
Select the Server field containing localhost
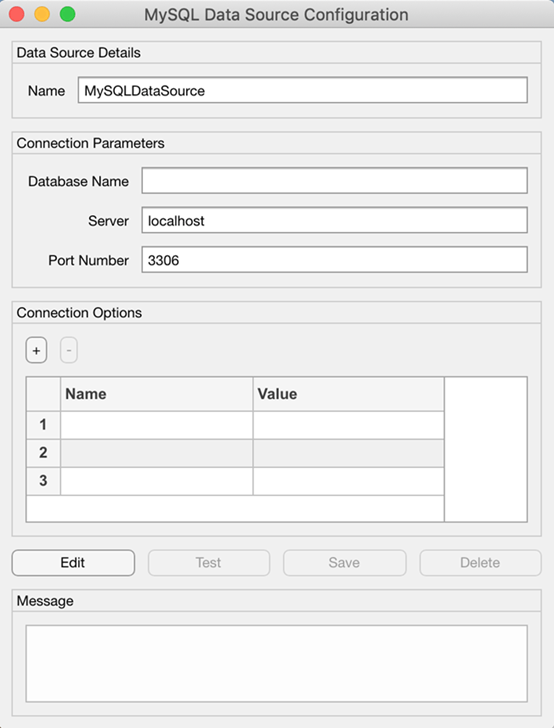click(x=334, y=220)
